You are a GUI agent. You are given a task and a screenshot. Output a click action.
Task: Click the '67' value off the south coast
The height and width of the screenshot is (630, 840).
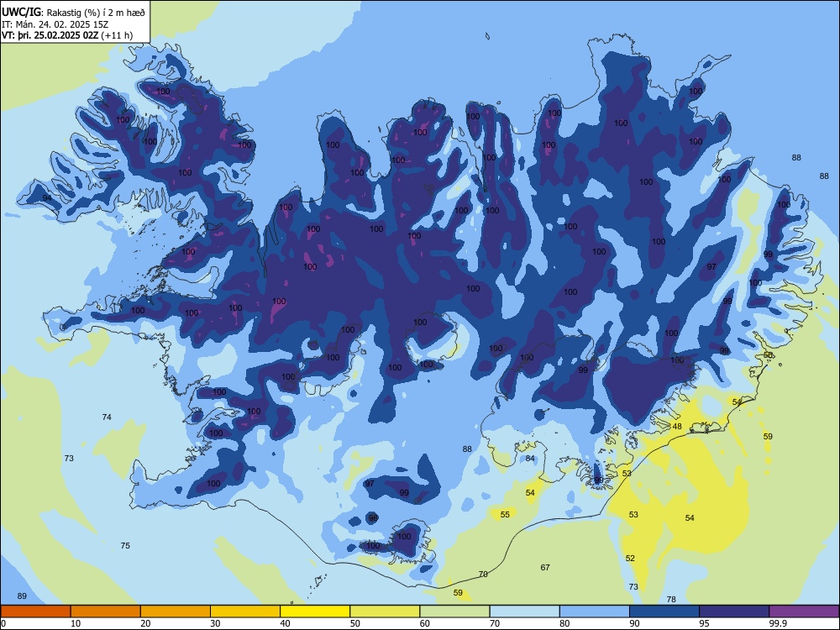(545, 567)
